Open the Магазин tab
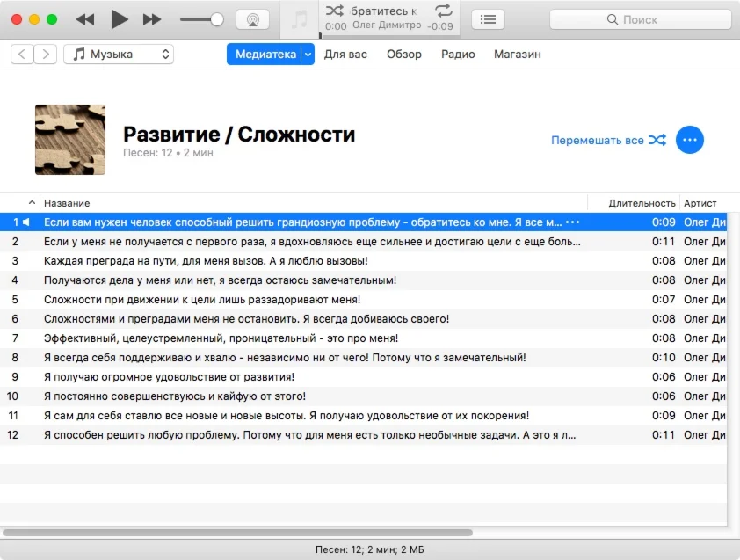740x560 pixels. (x=517, y=55)
